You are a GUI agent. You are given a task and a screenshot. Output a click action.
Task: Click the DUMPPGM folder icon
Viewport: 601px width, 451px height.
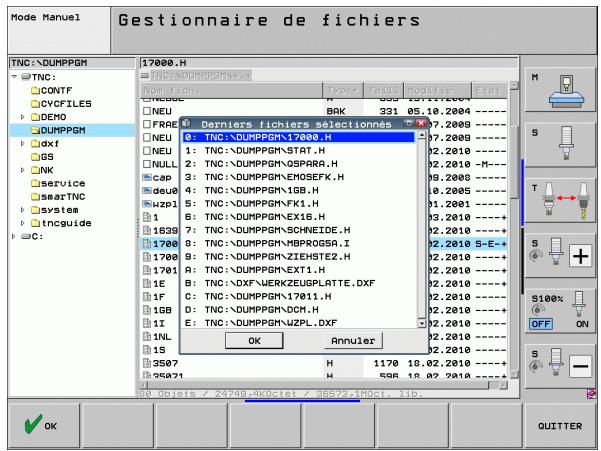(x=35, y=130)
